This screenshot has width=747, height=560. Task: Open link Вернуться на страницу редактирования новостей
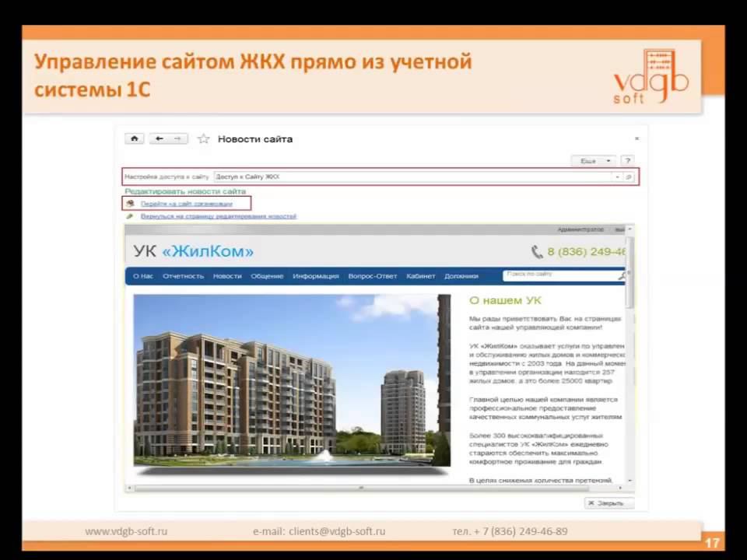click(218, 216)
